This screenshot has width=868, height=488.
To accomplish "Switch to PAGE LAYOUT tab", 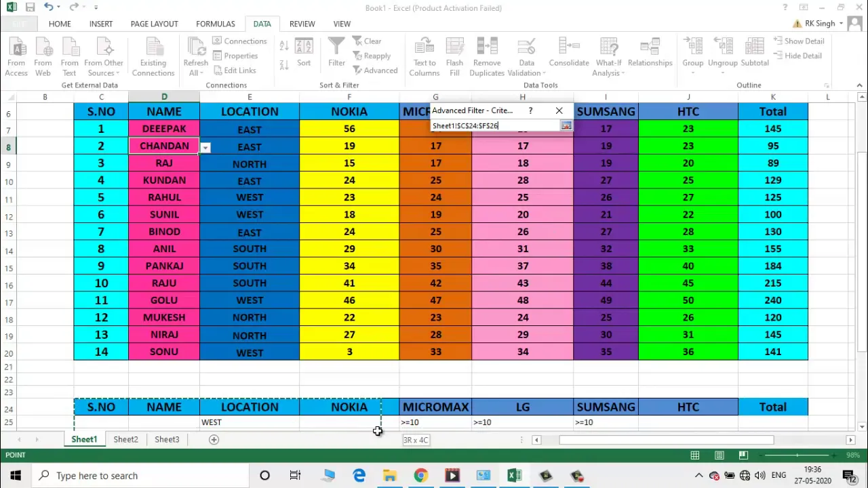I will click(154, 24).
